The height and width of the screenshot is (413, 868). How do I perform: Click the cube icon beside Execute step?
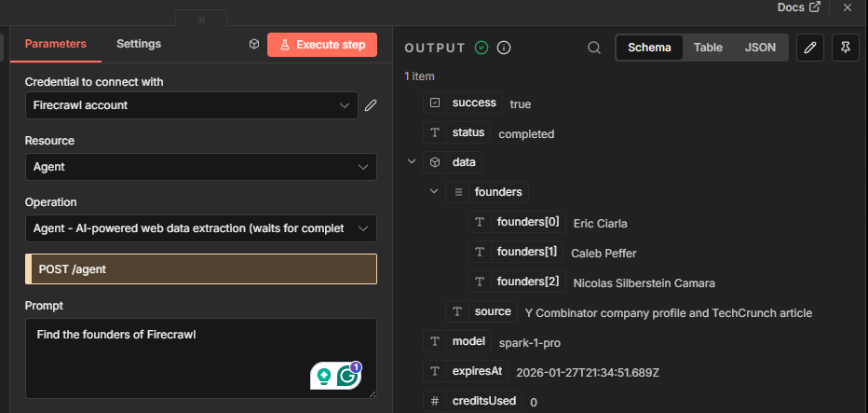pyautogui.click(x=254, y=45)
